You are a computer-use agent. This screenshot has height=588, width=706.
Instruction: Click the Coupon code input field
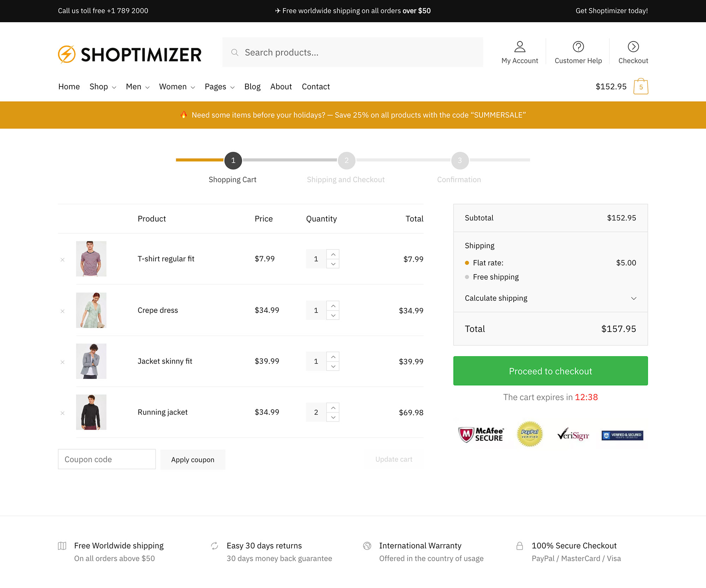click(107, 459)
